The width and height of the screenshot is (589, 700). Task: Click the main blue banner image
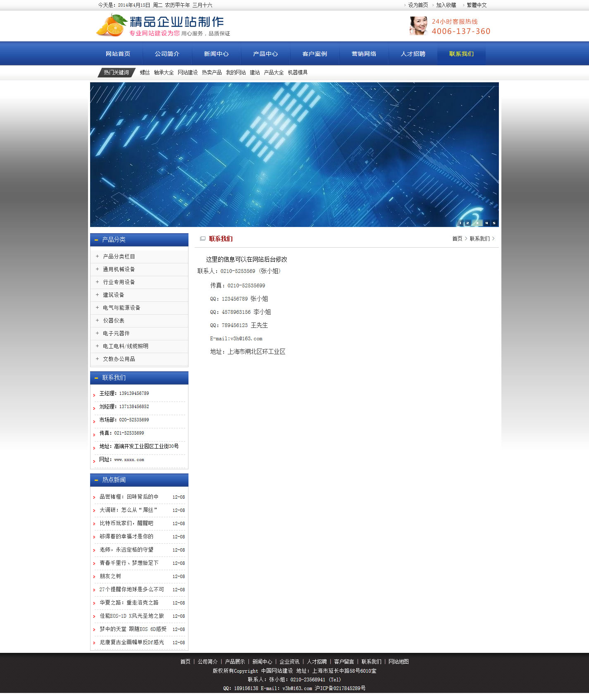(294, 154)
